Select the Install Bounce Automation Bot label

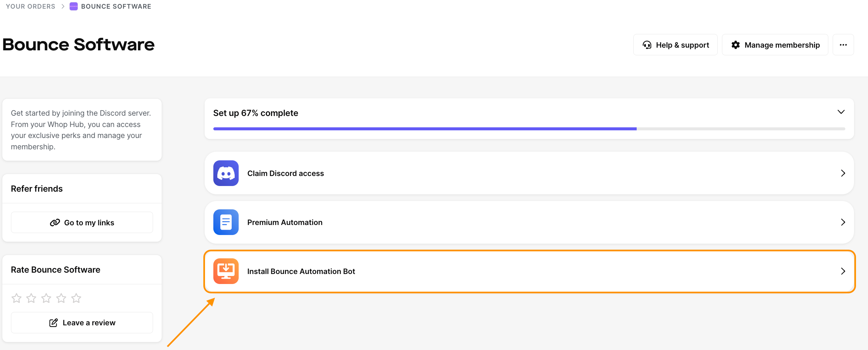point(301,272)
